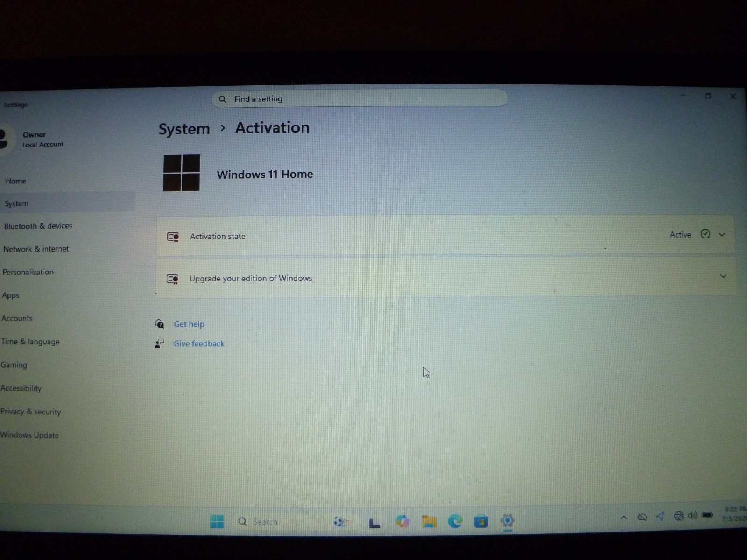Open the clock and date flyout
The width and height of the screenshot is (747, 560).
point(734,514)
